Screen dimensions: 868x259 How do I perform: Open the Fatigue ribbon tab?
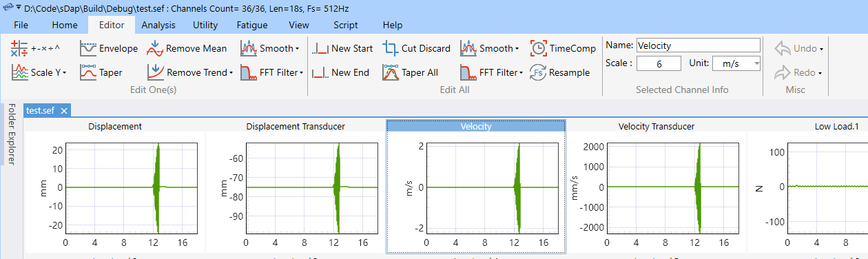click(252, 25)
